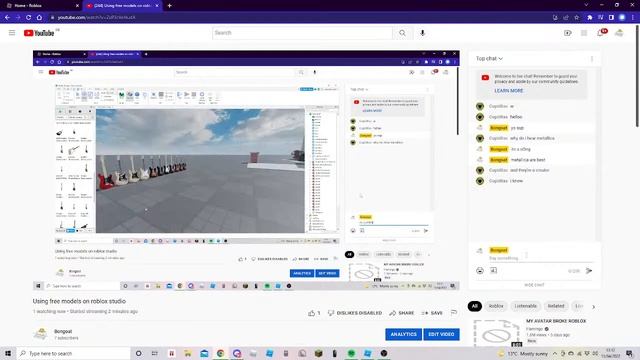The height and width of the screenshot is (360, 640).
Task: Open the notification center in taskbar corner
Action: [x=630, y=353]
